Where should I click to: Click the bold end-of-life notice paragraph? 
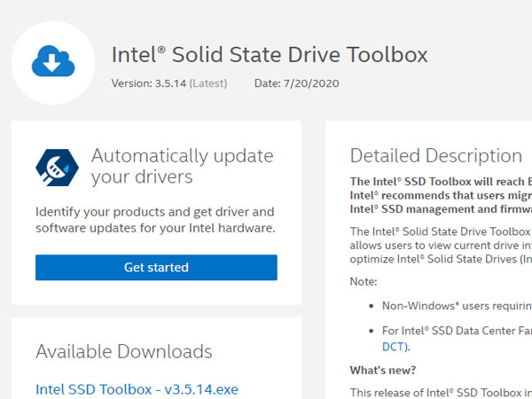[x=441, y=195]
